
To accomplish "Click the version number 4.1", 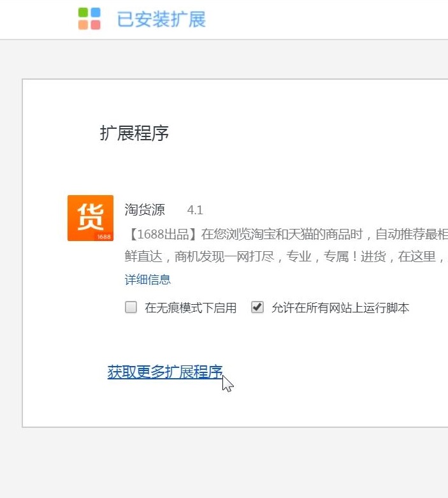I will pos(195,210).
